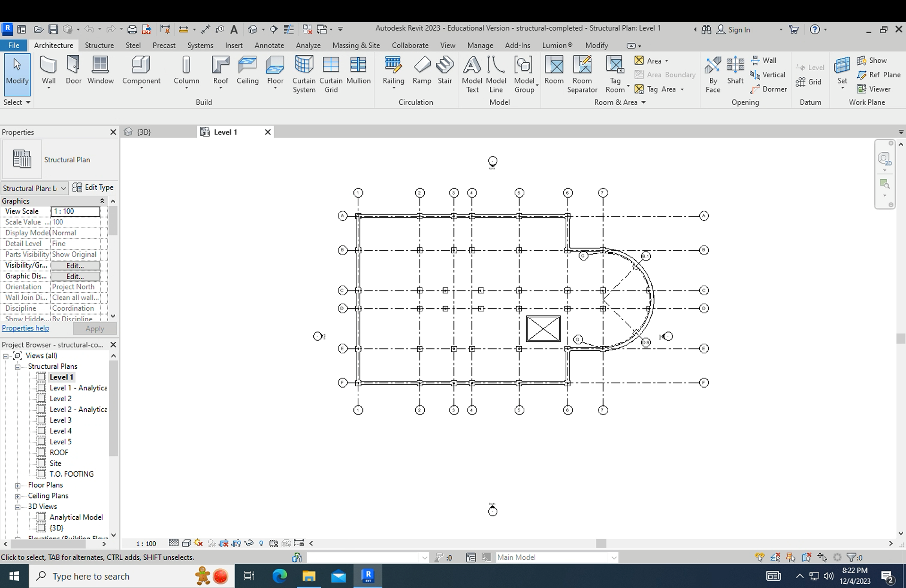Click the View Scale input field

click(75, 211)
